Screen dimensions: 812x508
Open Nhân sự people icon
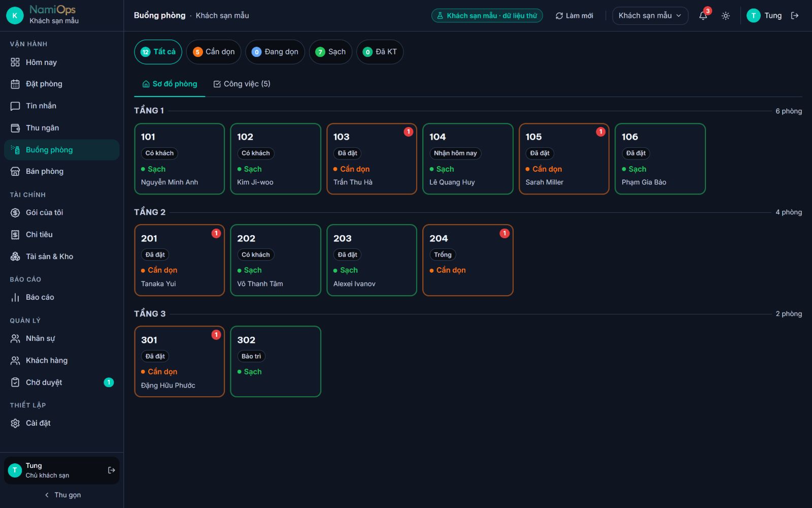[x=15, y=339]
